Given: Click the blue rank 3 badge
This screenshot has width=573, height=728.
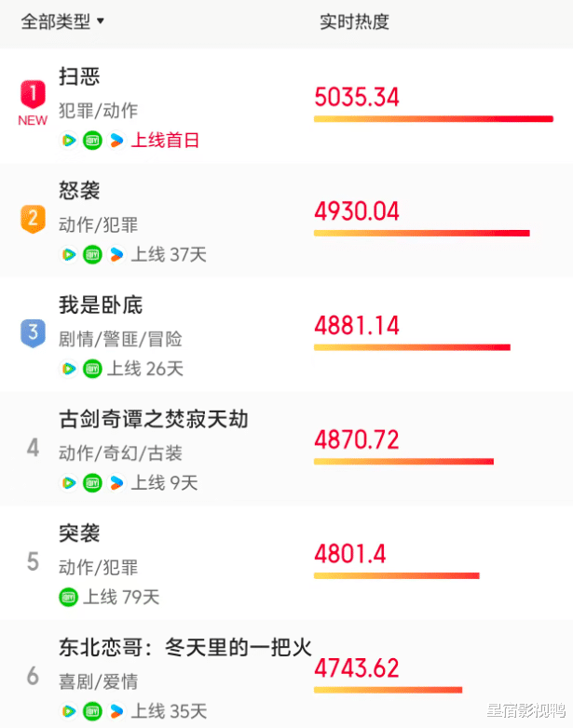Looking at the screenshot, I should (x=33, y=332).
